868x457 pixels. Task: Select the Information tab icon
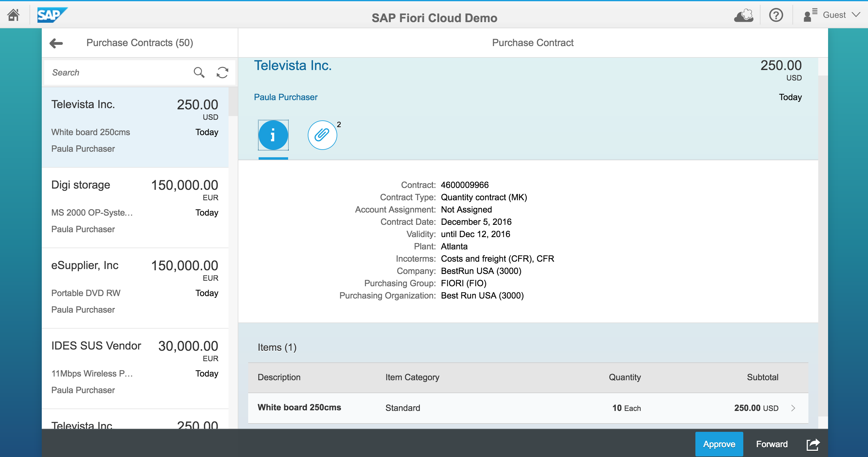(x=273, y=135)
